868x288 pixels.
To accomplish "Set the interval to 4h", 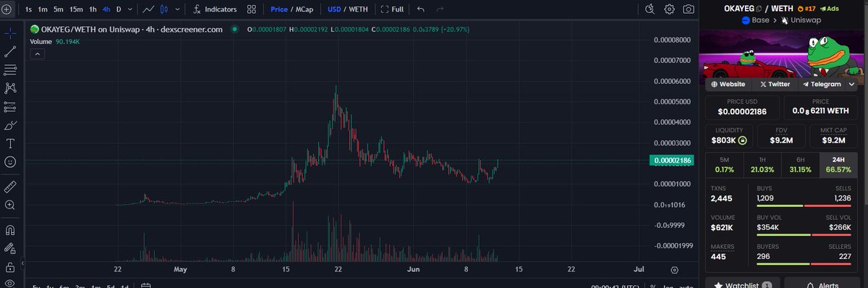I will coord(106,9).
